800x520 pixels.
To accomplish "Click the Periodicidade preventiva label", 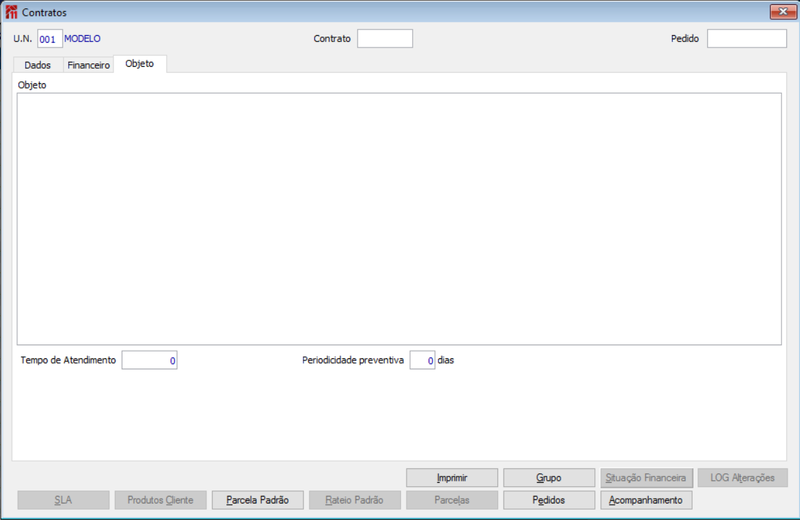I will [353, 360].
